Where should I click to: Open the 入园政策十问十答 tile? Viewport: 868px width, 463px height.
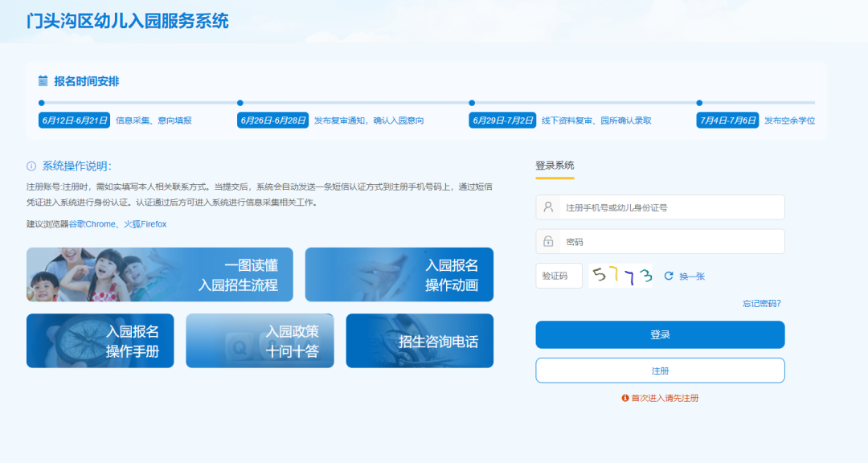pyautogui.click(x=260, y=341)
